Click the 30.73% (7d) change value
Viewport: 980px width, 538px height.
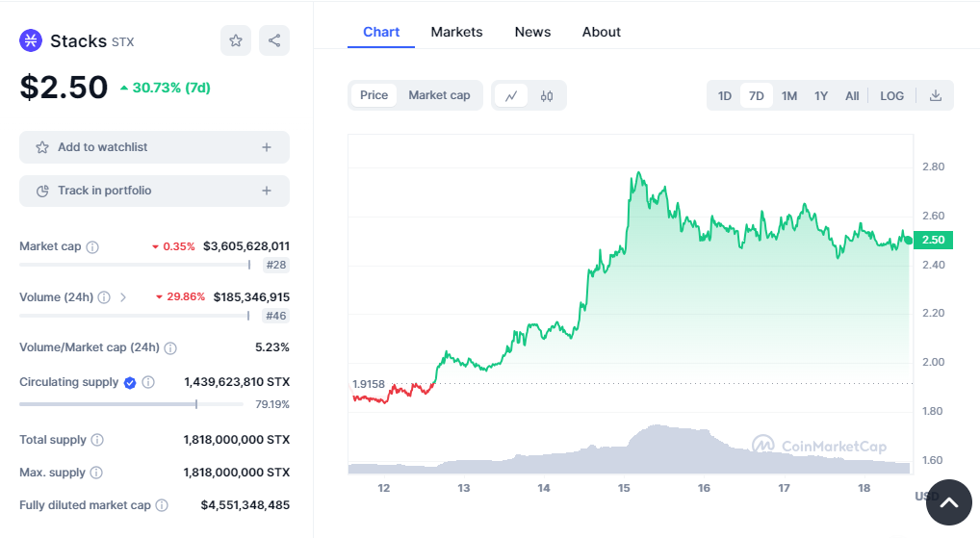pyautogui.click(x=166, y=89)
